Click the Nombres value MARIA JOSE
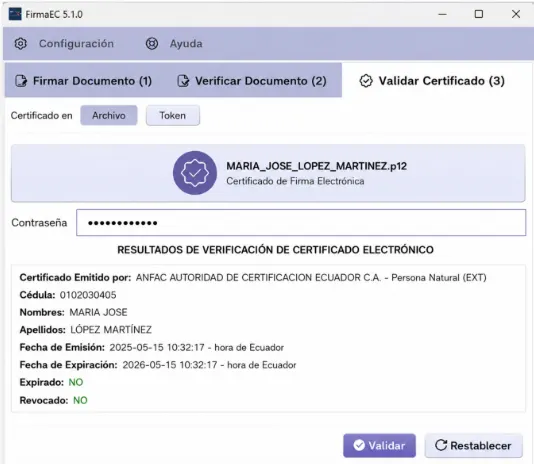The image size is (534, 464). click(98, 312)
